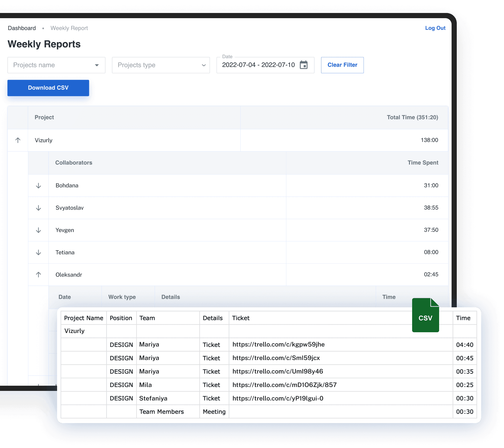
Task: Expand Bohdana collaborator details
Action: click(38, 185)
